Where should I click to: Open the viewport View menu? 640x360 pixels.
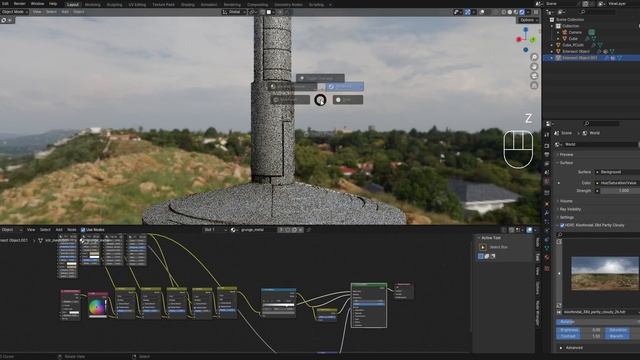click(37, 12)
